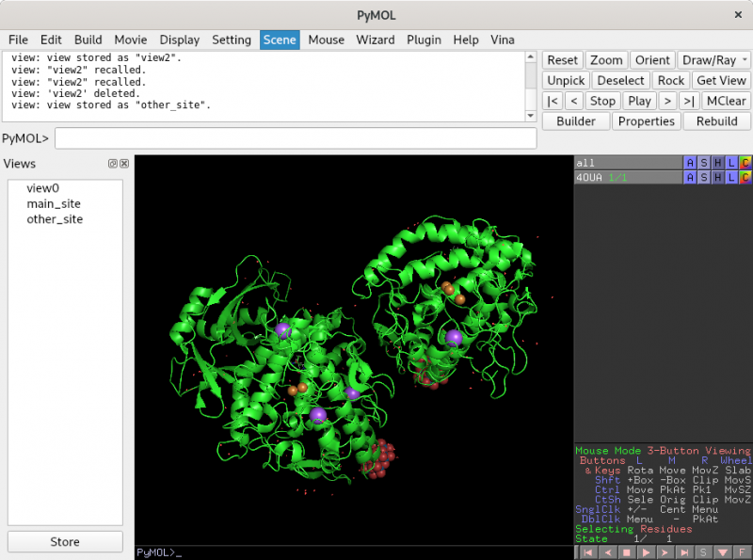Open the color (C) menu for 4OUA
The width and height of the screenshot is (753, 560).
(x=745, y=177)
